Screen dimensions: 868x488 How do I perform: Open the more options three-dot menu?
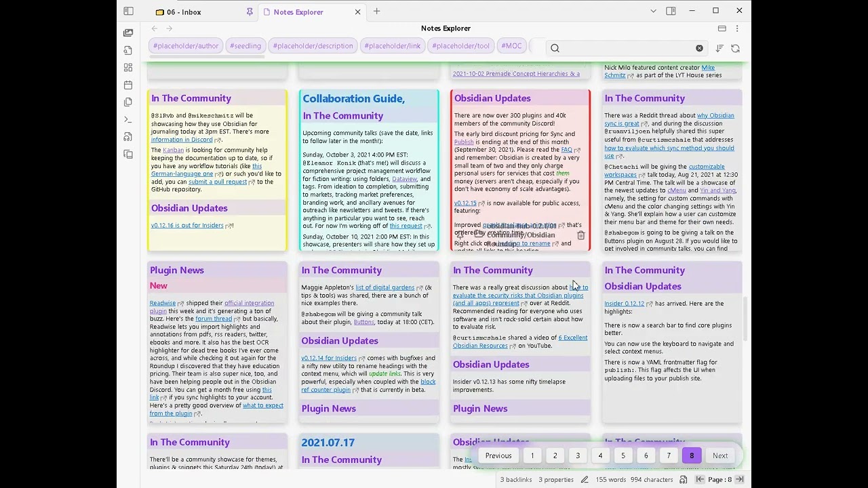point(737,28)
